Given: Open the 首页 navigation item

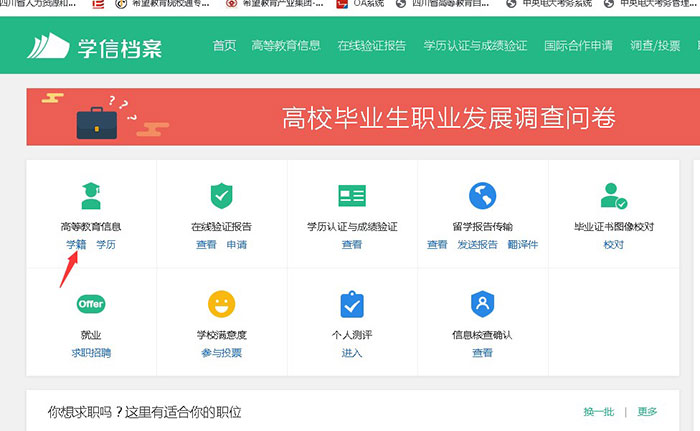Looking at the screenshot, I should pos(225,46).
